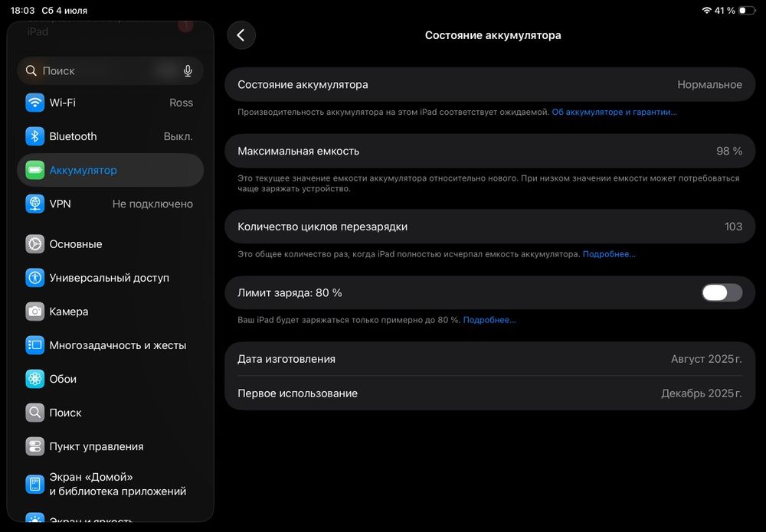766x532 pixels.
Task: Tap the Сб 4 июля date
Action: point(64,10)
